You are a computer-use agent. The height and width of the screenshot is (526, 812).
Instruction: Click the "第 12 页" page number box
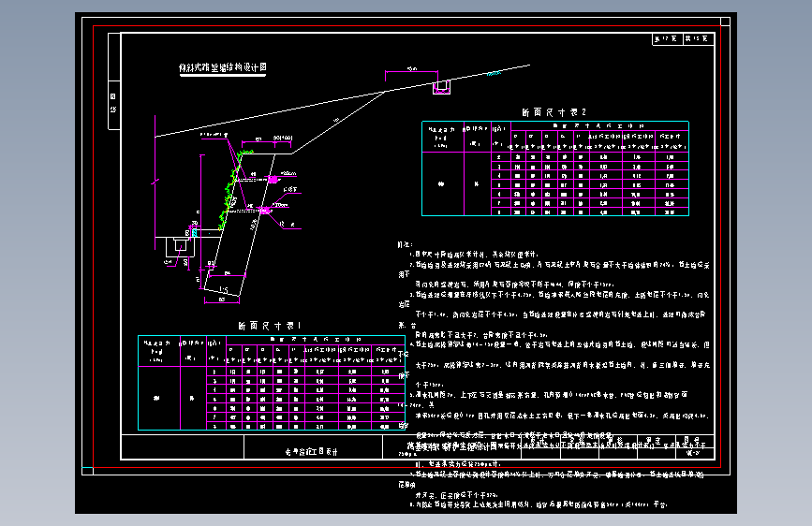(x=667, y=38)
